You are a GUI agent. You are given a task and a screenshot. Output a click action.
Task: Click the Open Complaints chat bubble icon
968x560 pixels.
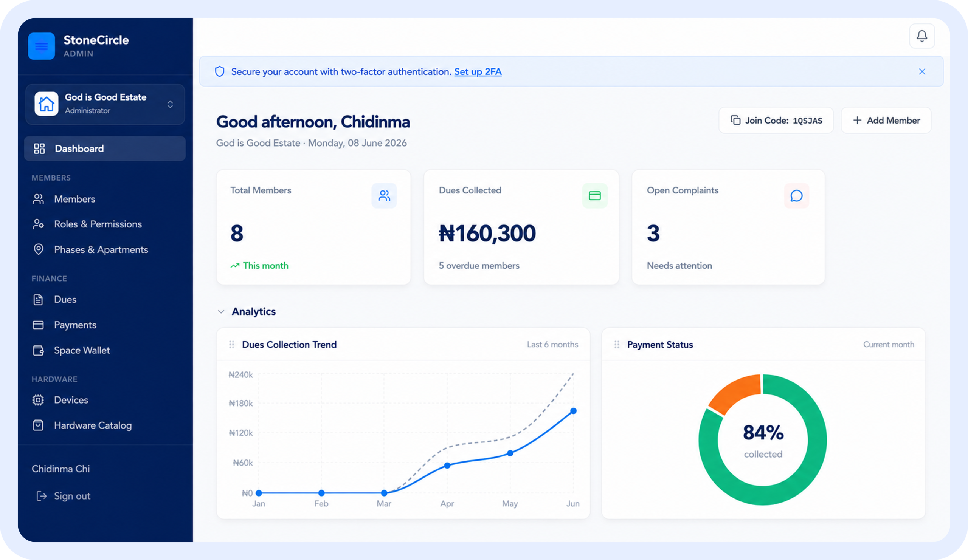pyautogui.click(x=797, y=196)
